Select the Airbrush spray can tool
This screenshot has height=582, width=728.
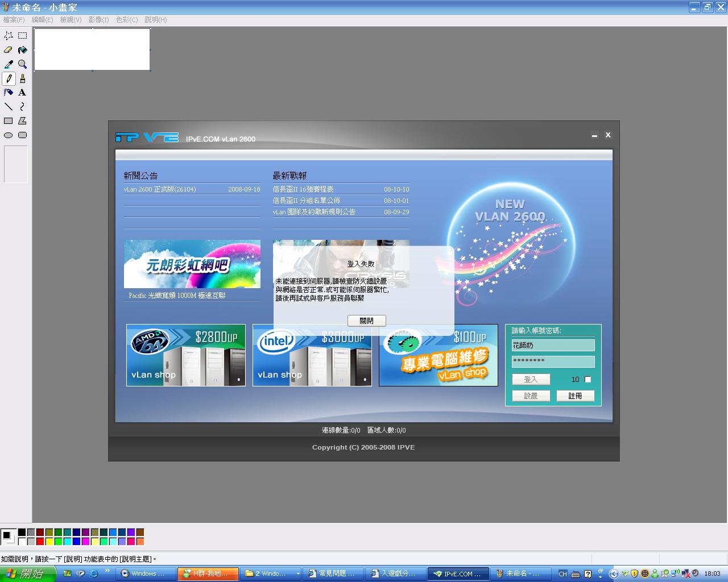(9, 93)
